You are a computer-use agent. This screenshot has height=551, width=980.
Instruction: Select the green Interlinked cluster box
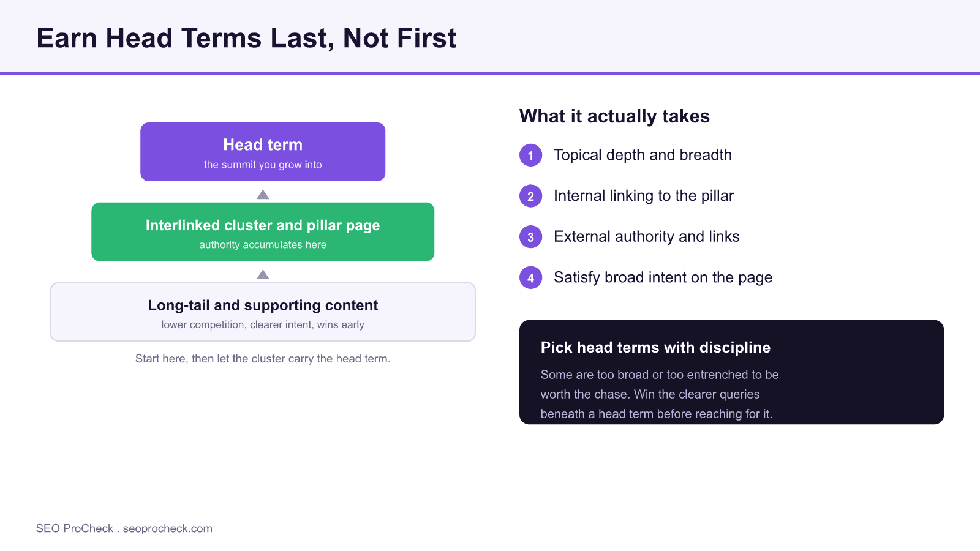263,232
